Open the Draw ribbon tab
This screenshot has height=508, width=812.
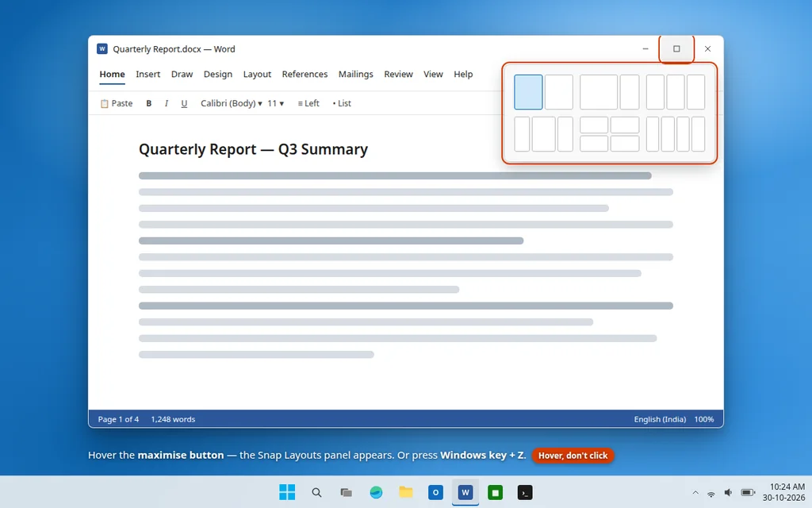[x=182, y=74]
